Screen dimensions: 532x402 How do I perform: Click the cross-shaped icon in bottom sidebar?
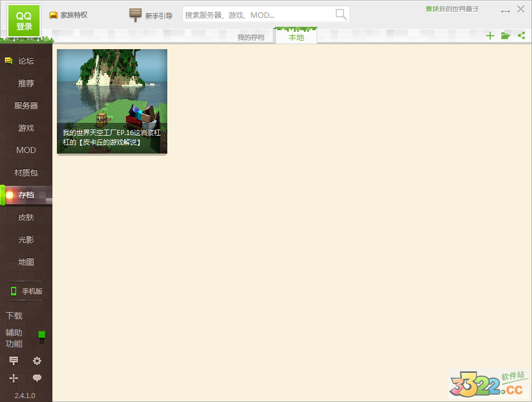click(x=13, y=378)
